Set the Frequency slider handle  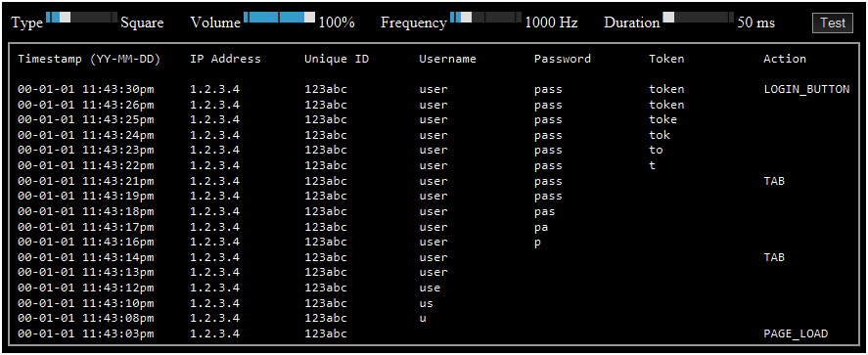pos(466,18)
